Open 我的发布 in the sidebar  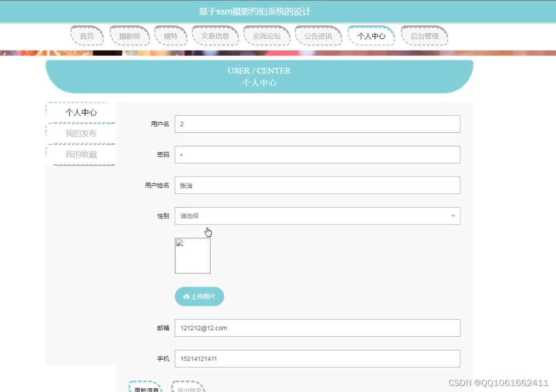pyautogui.click(x=81, y=133)
